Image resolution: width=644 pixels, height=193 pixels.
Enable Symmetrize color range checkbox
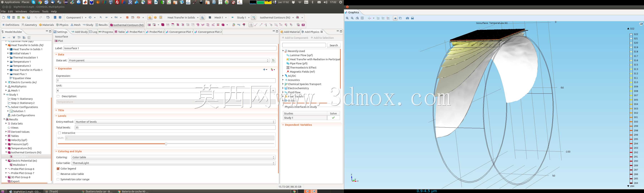[x=58, y=180]
